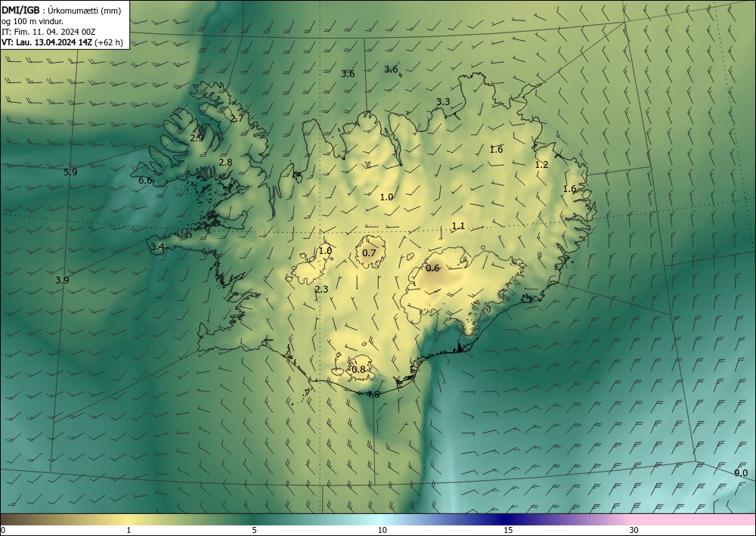Click the 2.8 value on the map
This screenshot has height=536, width=756.
[x=225, y=163]
